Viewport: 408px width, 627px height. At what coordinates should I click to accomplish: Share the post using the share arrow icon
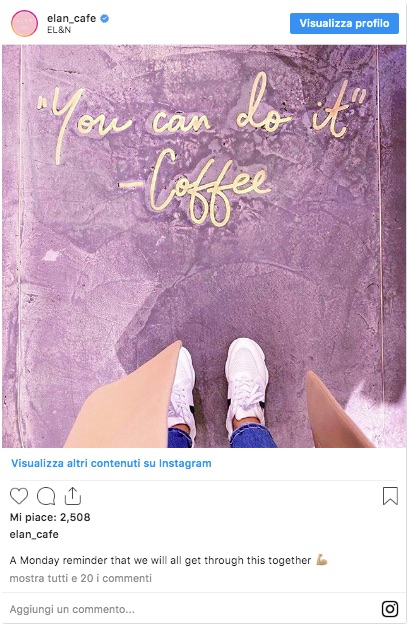point(73,496)
